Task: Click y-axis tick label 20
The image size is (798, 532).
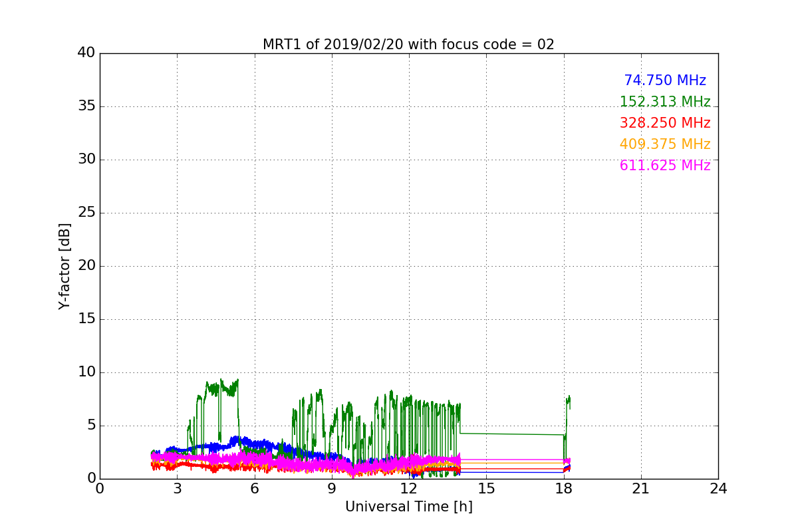Action: tap(86, 266)
